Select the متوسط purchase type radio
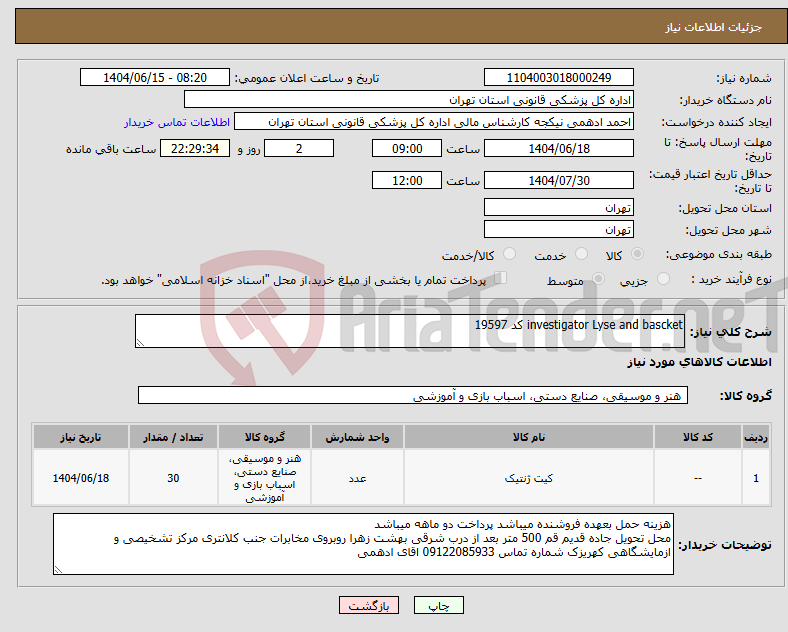788x632 pixels. click(598, 279)
